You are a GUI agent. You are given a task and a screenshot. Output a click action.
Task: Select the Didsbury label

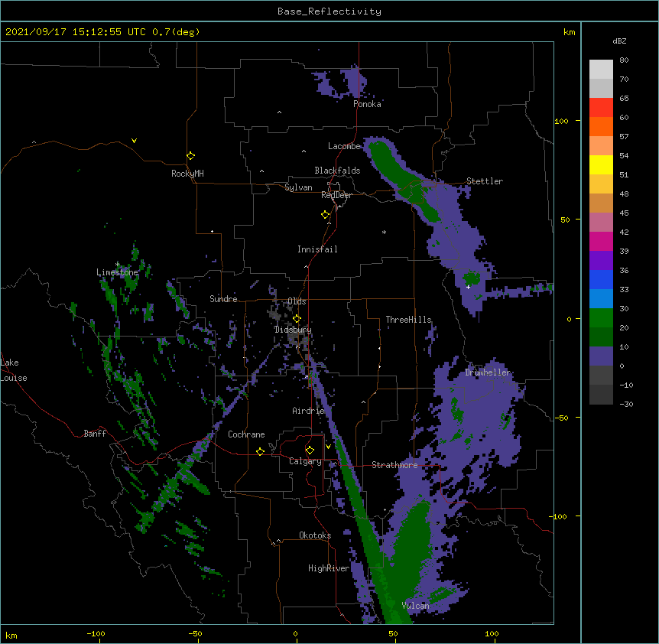[293, 330]
